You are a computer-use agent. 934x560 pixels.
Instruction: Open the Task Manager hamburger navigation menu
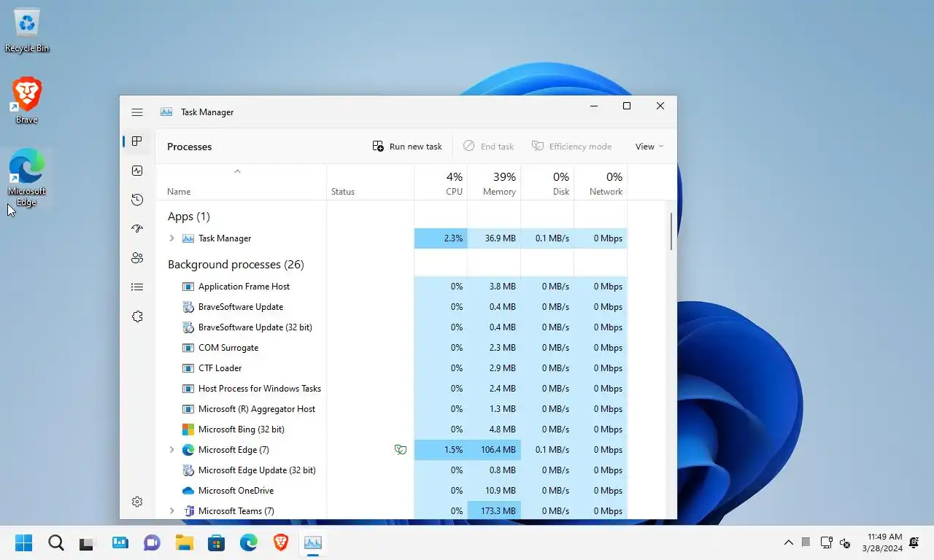tap(137, 112)
